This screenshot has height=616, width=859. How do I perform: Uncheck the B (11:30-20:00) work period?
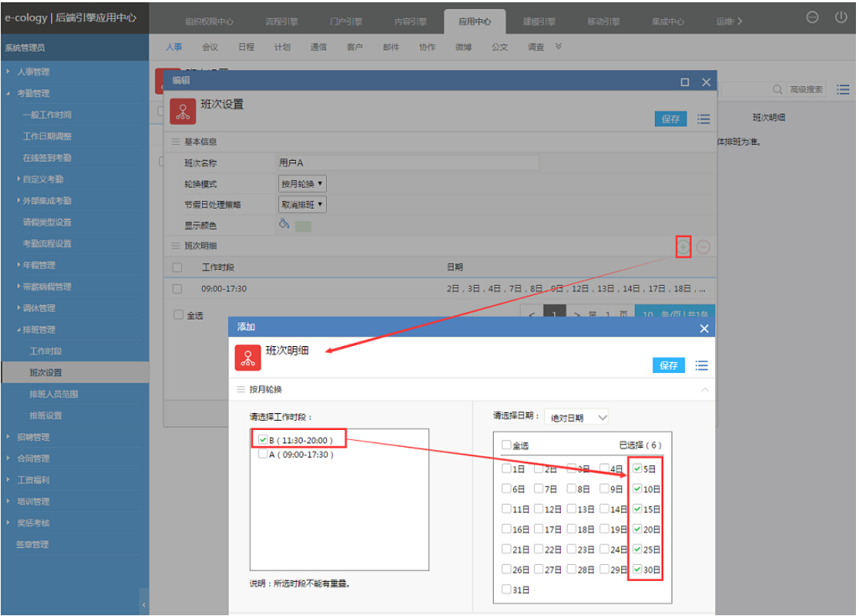pyautogui.click(x=263, y=440)
